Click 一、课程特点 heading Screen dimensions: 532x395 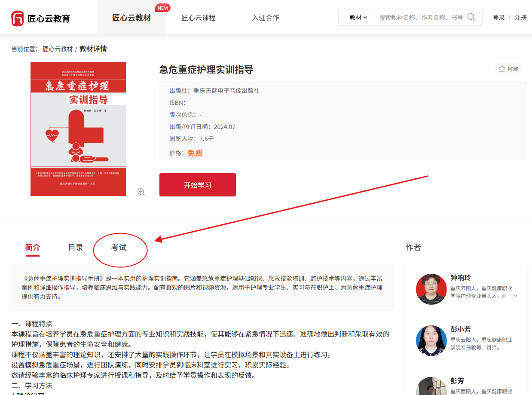point(32,324)
